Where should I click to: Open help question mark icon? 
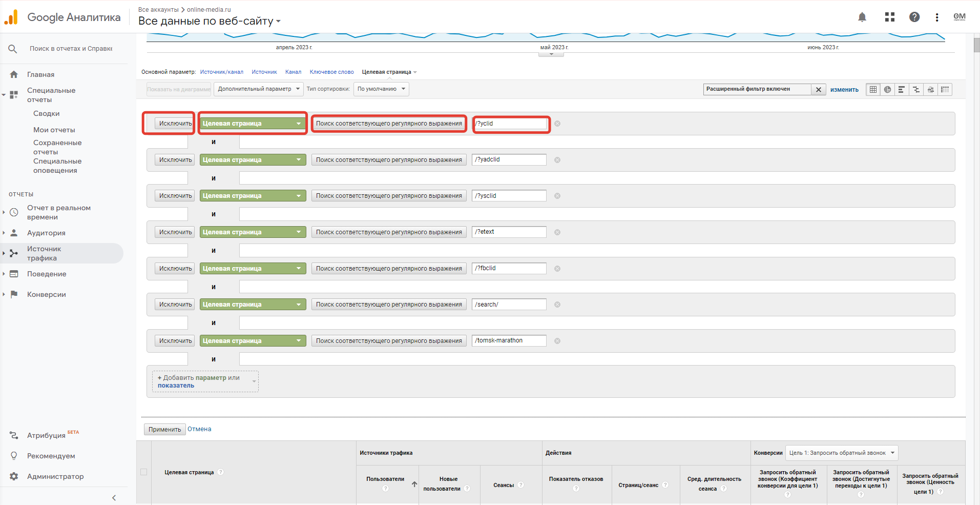click(914, 17)
